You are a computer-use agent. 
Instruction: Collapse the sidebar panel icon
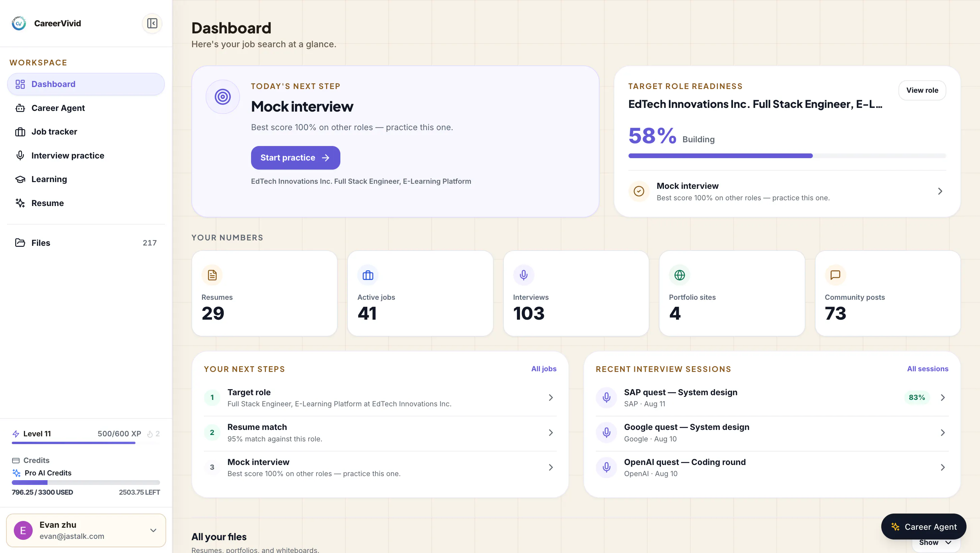152,23
